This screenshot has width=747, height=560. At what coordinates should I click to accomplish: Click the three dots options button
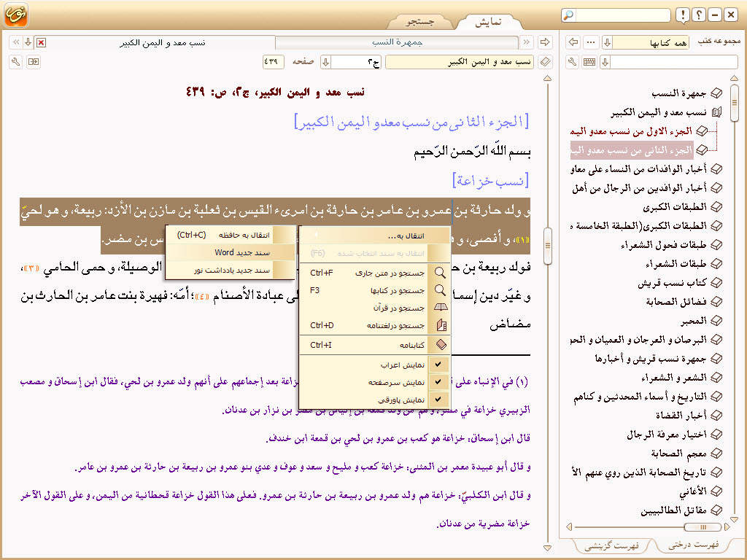591,42
